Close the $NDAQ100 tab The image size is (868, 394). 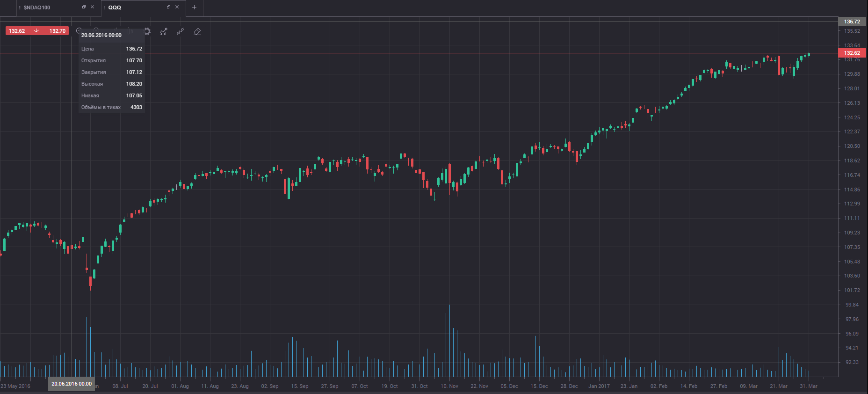pyautogui.click(x=92, y=7)
